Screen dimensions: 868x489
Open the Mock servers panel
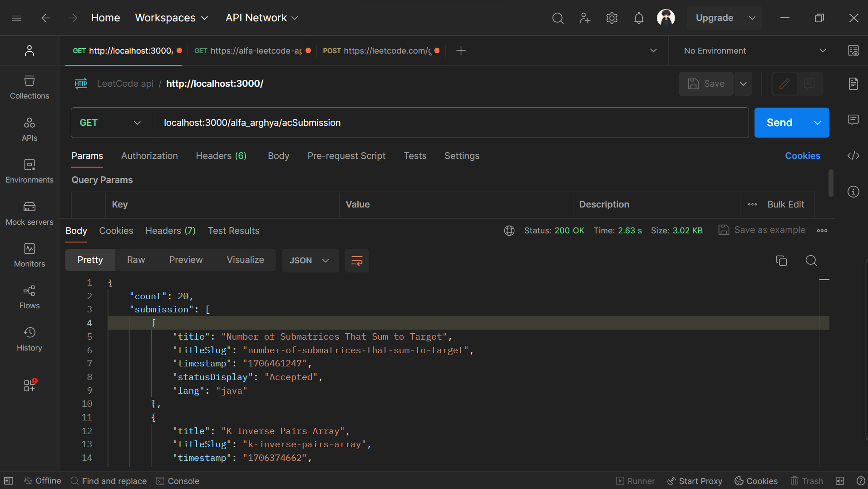point(30,213)
